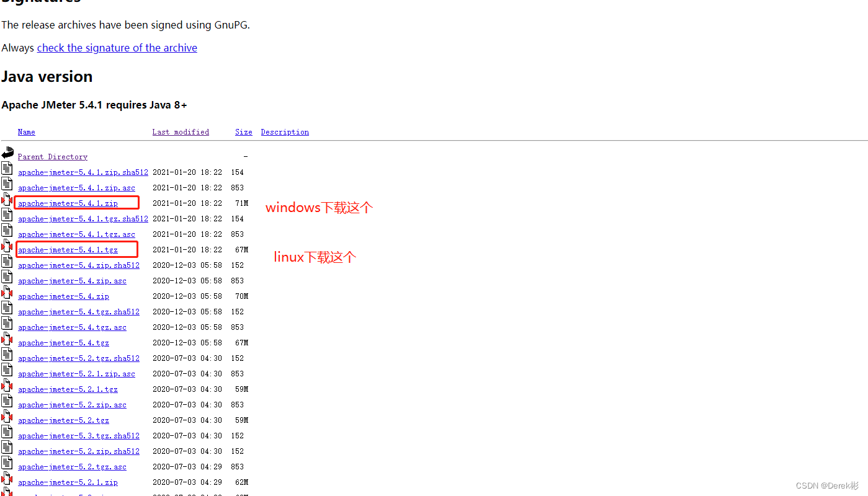Sort listing by the Name column header
868x496 pixels.
point(26,131)
